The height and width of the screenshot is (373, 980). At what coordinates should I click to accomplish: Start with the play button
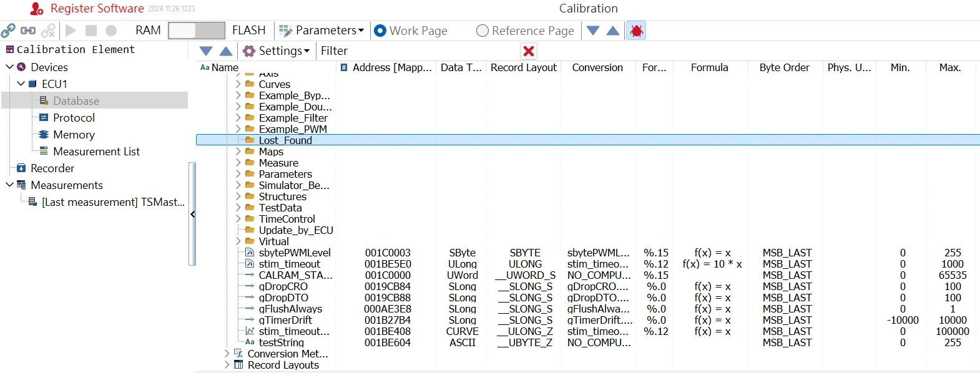pyautogui.click(x=71, y=30)
